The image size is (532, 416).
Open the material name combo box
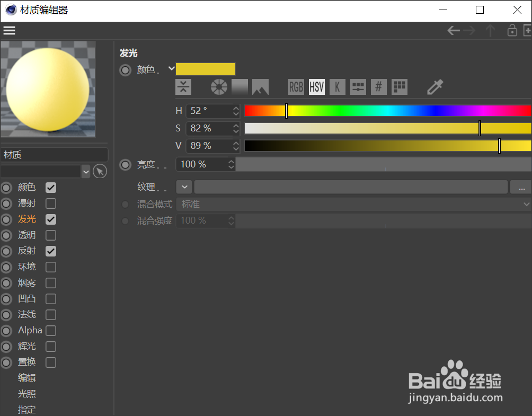tap(86, 171)
